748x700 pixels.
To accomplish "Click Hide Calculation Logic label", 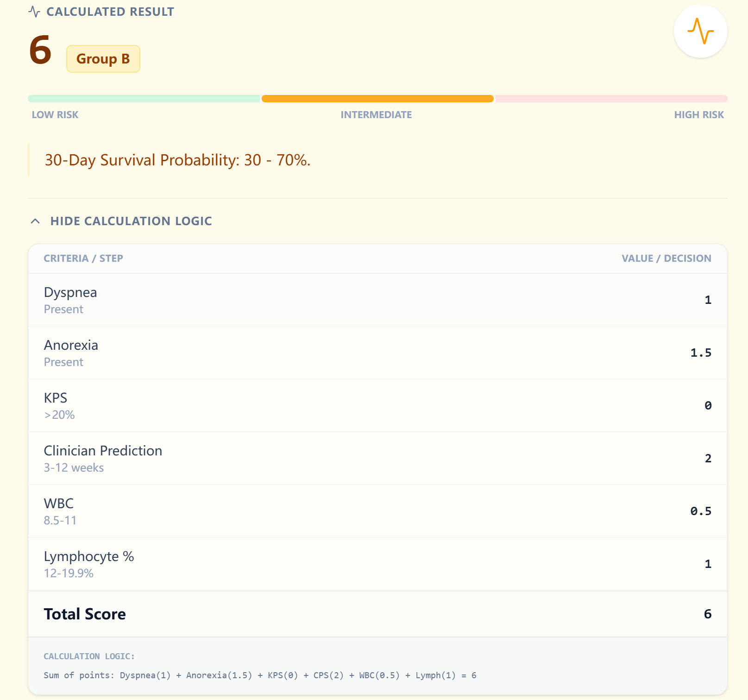I will [131, 221].
